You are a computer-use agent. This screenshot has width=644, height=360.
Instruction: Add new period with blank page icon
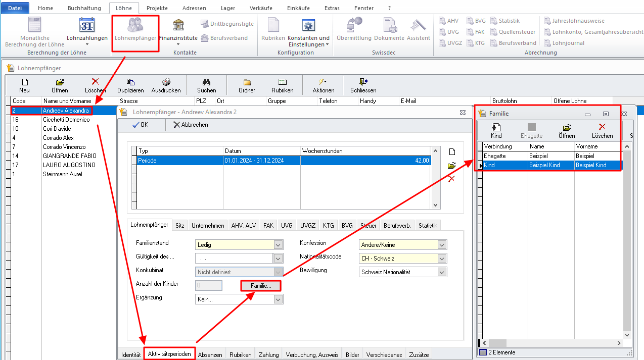pos(452,152)
